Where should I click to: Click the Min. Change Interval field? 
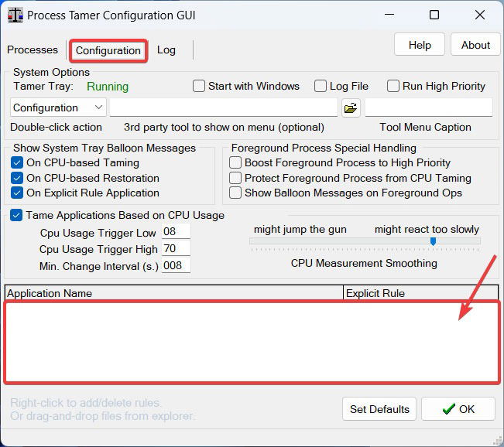click(176, 265)
